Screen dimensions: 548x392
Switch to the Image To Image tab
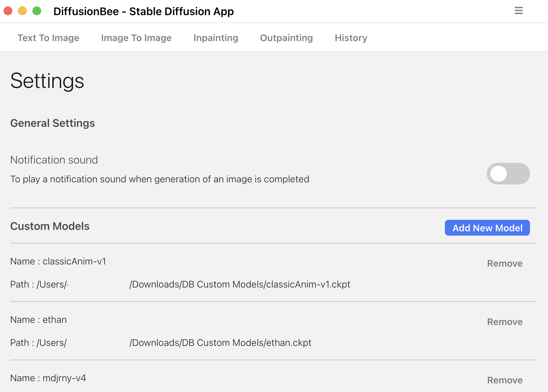tap(136, 38)
